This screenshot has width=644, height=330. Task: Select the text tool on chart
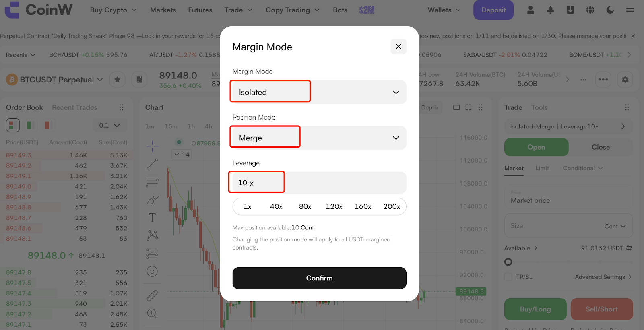[x=152, y=218]
